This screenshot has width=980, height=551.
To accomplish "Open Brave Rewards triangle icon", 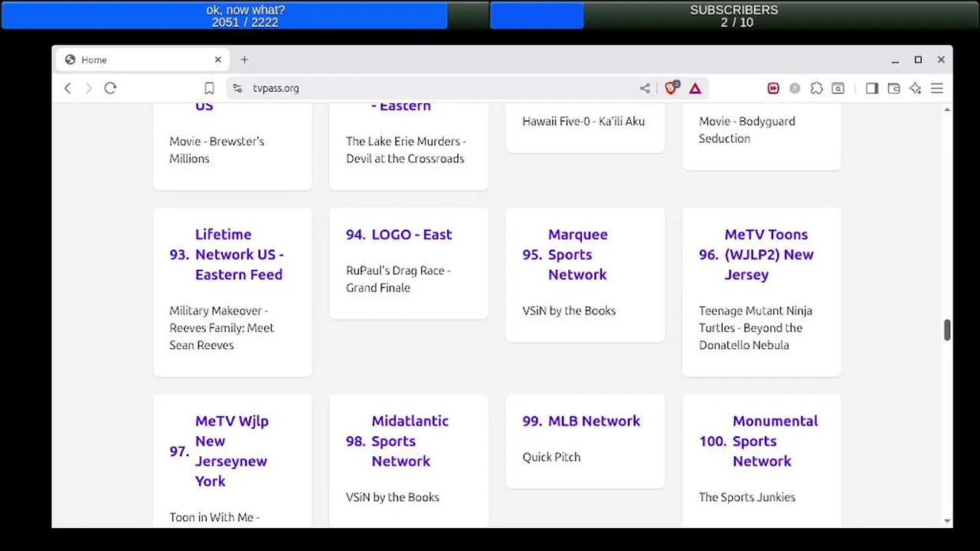I will click(x=695, y=88).
